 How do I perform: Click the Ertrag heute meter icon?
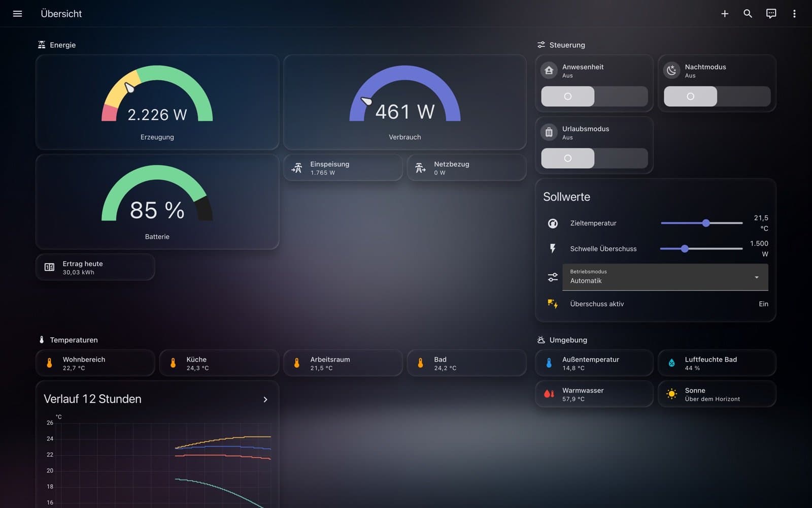[49, 267]
